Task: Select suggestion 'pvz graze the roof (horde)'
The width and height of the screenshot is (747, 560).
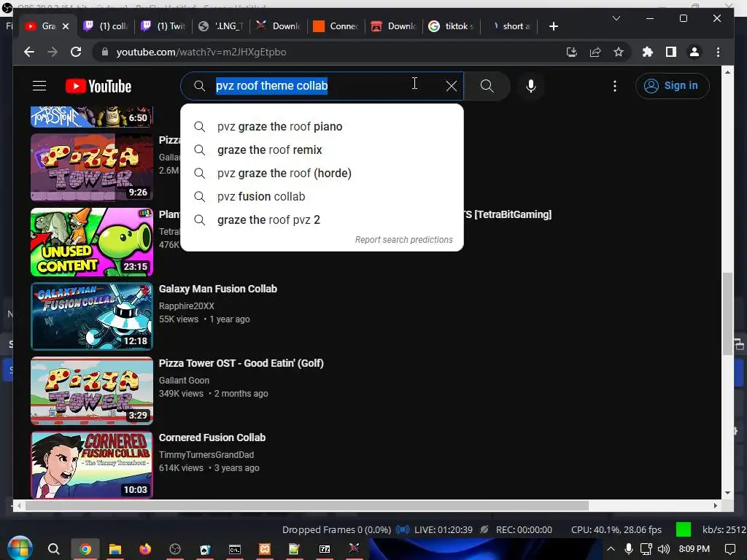Action: click(322, 174)
